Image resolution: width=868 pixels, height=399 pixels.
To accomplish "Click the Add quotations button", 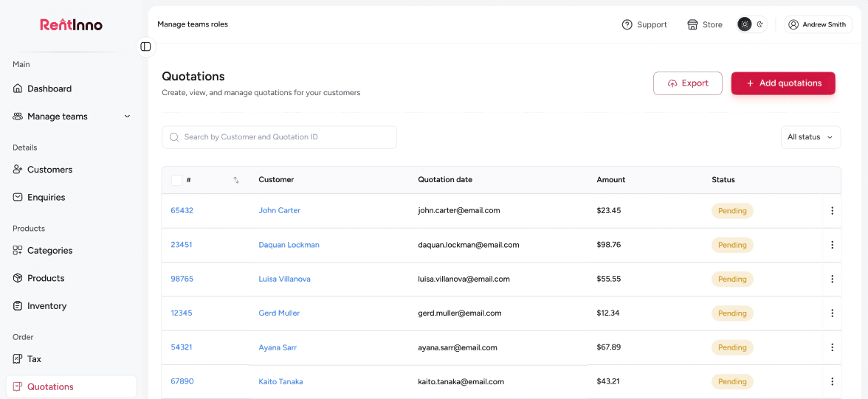I will 783,83.
